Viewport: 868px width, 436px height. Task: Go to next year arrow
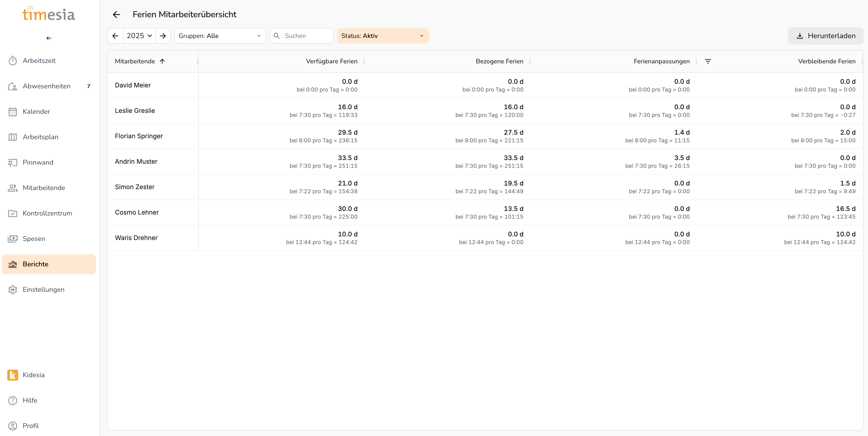(163, 36)
